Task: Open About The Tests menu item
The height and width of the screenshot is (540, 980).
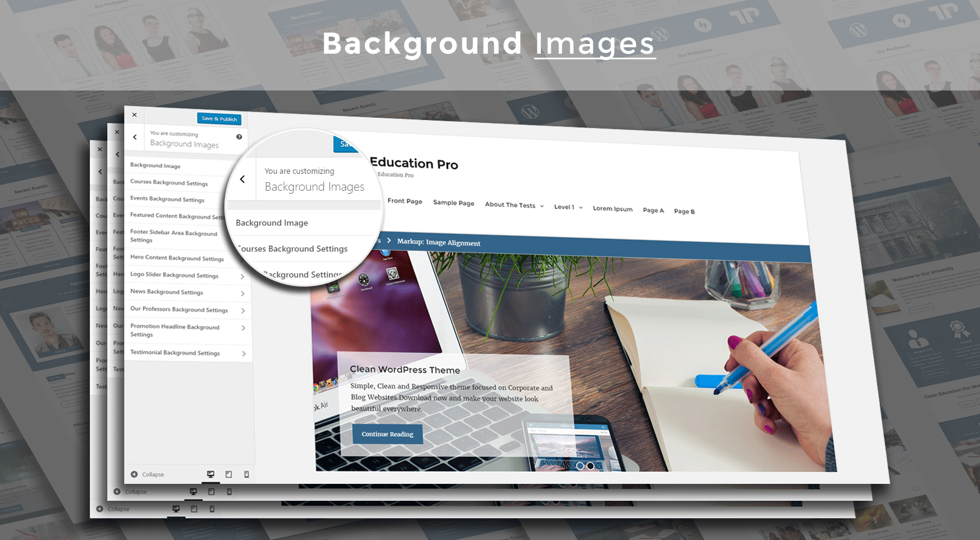Action: pos(510,205)
